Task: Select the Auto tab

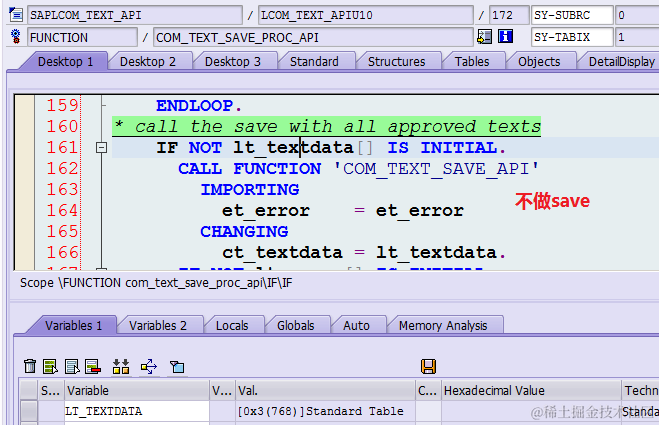Action: (x=356, y=325)
